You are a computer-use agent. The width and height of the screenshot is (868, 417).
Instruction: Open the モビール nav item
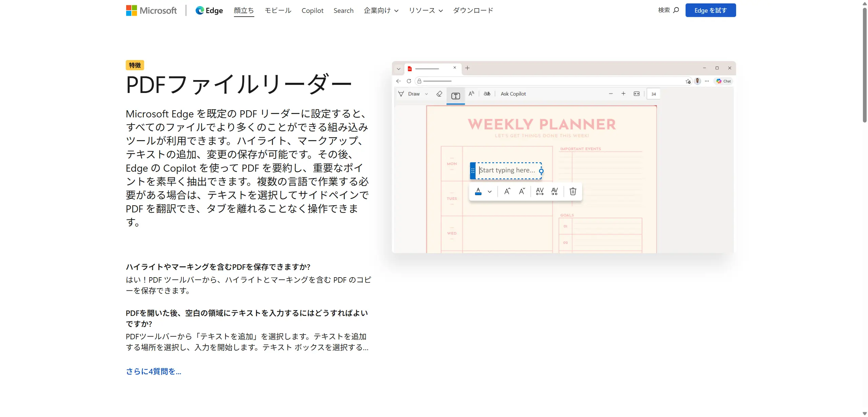278,11
